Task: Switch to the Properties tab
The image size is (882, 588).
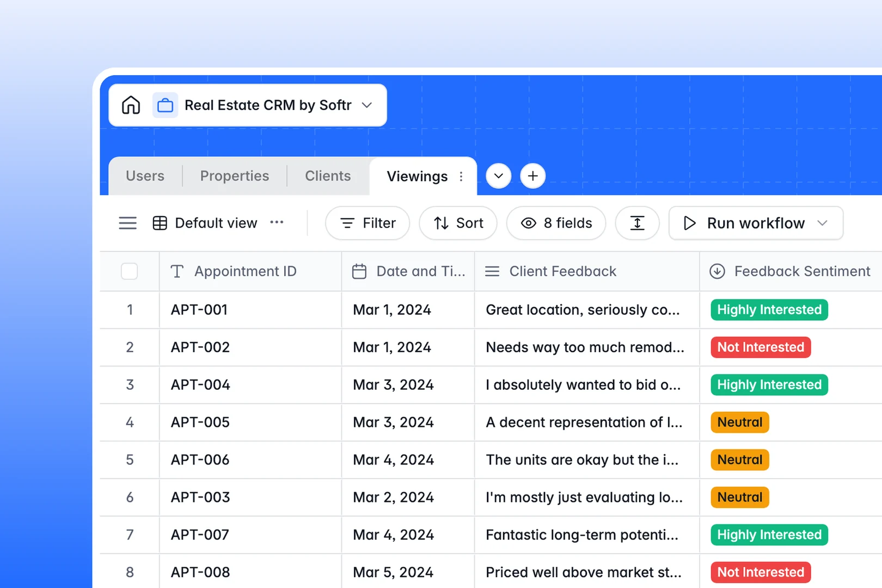Action: point(235,176)
